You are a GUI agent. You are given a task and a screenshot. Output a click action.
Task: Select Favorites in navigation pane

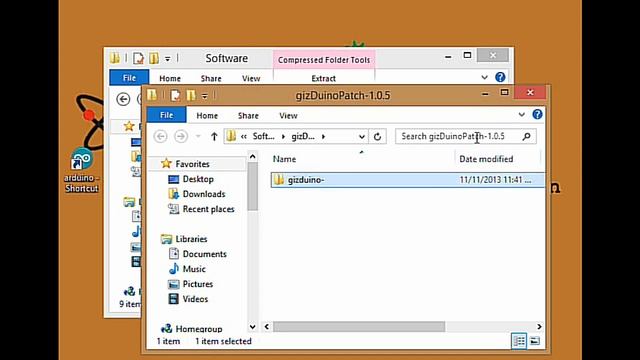click(192, 164)
